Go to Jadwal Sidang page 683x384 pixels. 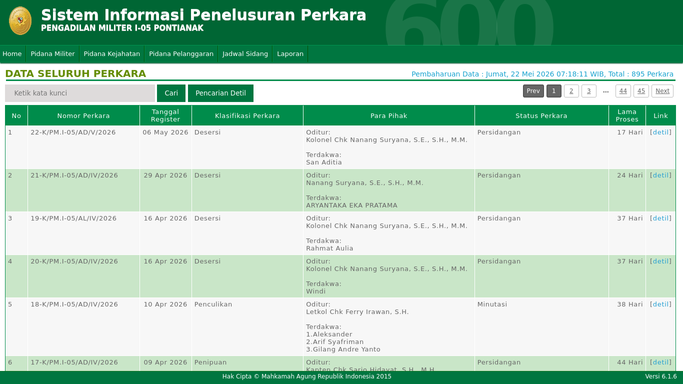(245, 54)
